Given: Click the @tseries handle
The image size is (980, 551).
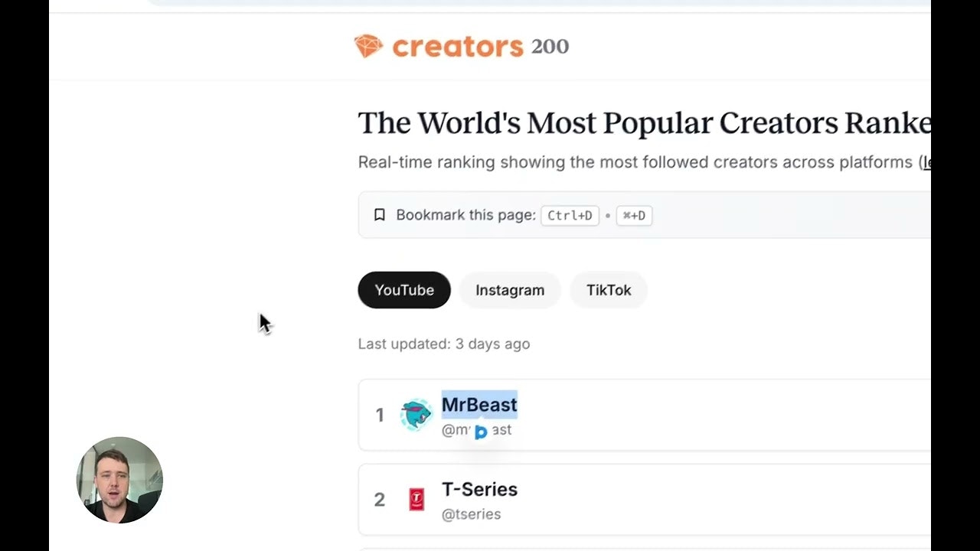Looking at the screenshot, I should pyautogui.click(x=471, y=514).
